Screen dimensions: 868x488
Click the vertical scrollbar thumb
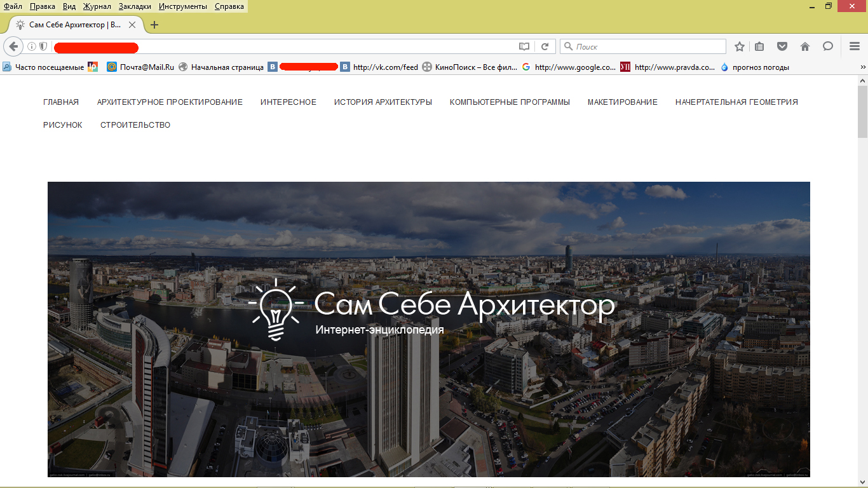[862, 112]
